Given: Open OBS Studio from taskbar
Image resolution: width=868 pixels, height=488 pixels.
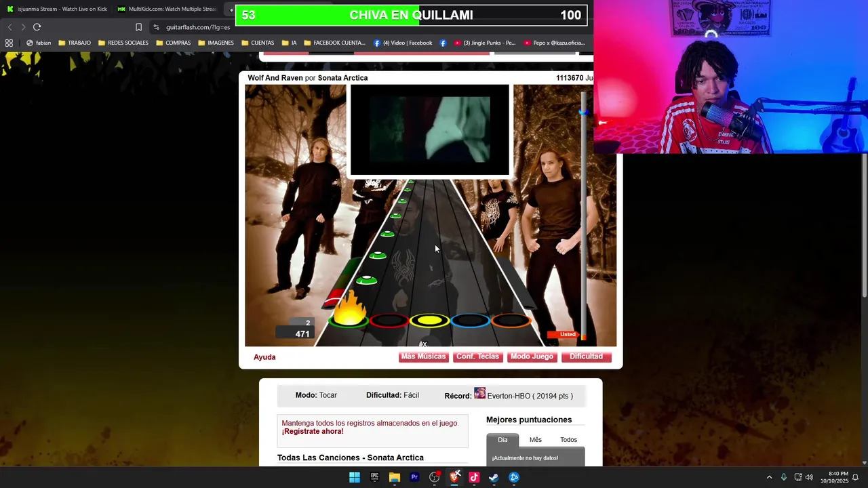Looking at the screenshot, I should pos(434,477).
